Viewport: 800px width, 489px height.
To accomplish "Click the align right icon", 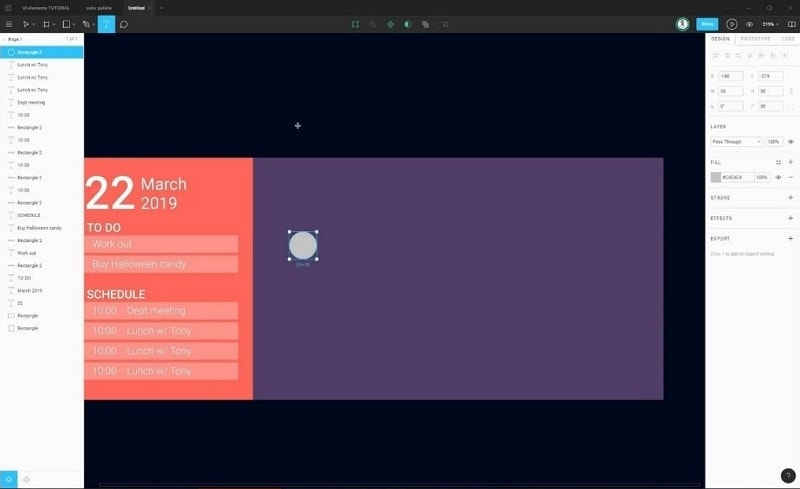I will [x=738, y=55].
